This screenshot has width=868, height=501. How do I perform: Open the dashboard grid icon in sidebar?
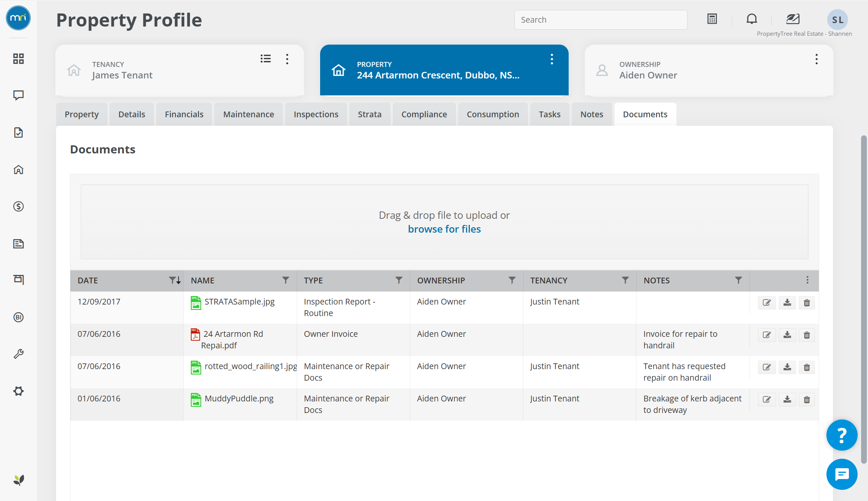click(18, 59)
